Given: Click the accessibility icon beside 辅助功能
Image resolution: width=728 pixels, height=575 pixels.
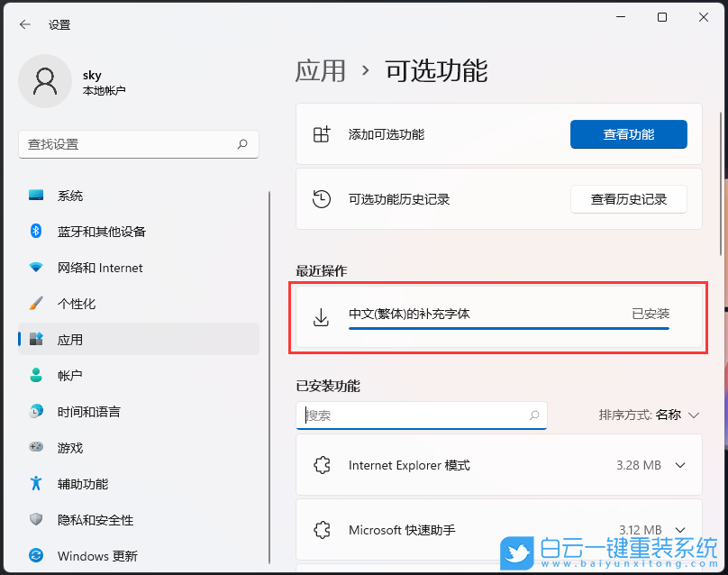Looking at the screenshot, I should (x=35, y=484).
